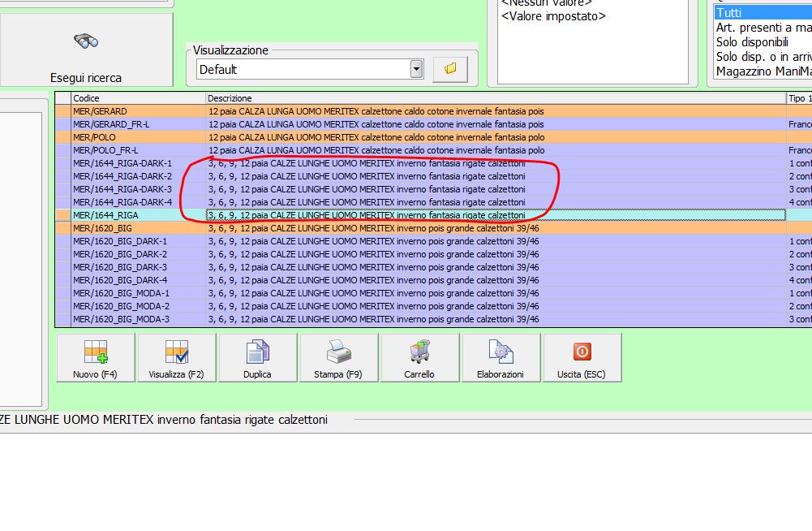Image resolution: width=812 pixels, height=531 pixels.
Task: Select row code MER/GERARD
Action: click(x=138, y=111)
